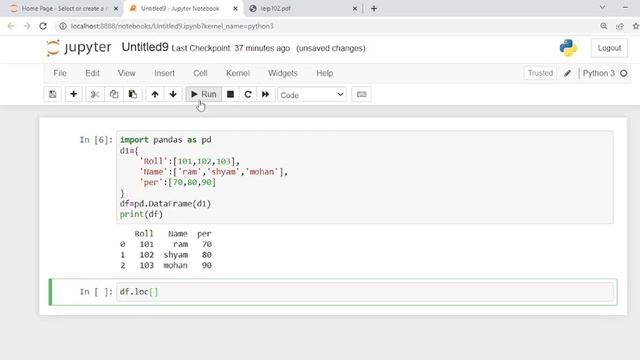640x360 pixels.
Task: Click the Python logo icon
Action: pos(568,48)
